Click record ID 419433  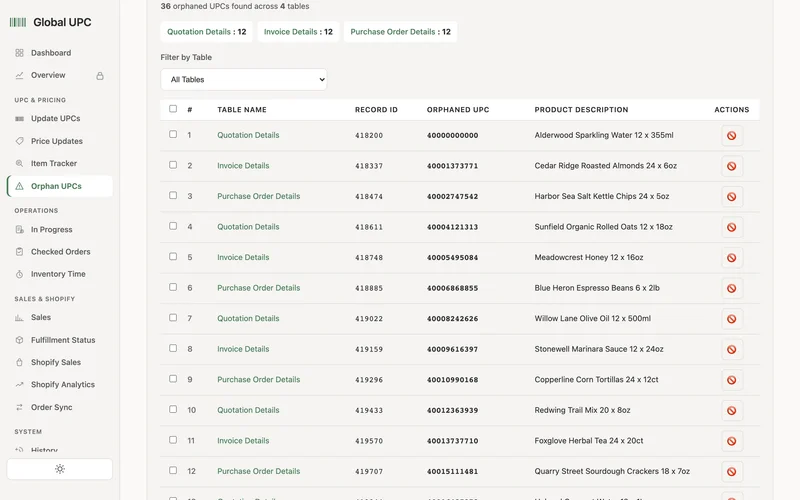coord(369,410)
